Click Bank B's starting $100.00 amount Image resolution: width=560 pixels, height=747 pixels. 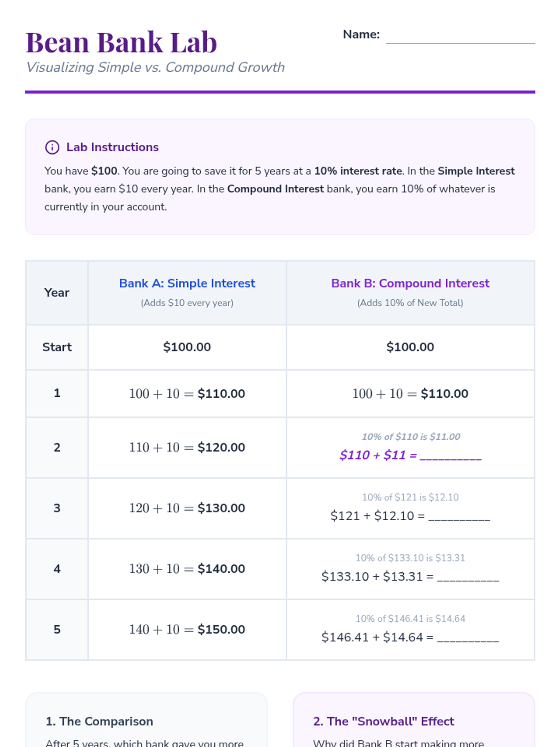(410, 347)
